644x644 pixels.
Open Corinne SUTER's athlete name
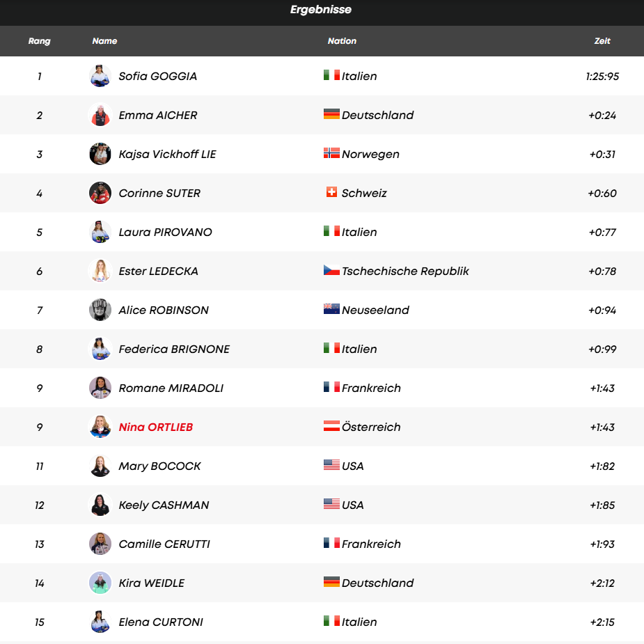pos(159,193)
